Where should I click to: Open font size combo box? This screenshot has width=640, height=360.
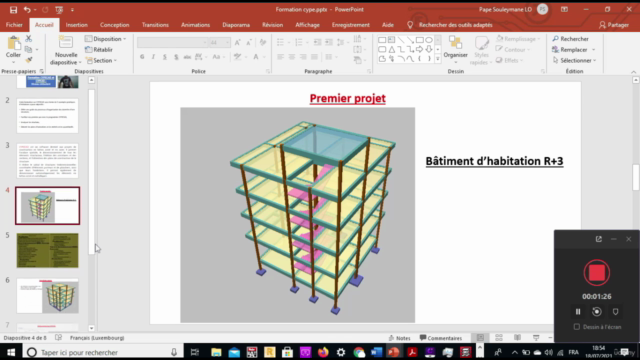[220, 42]
